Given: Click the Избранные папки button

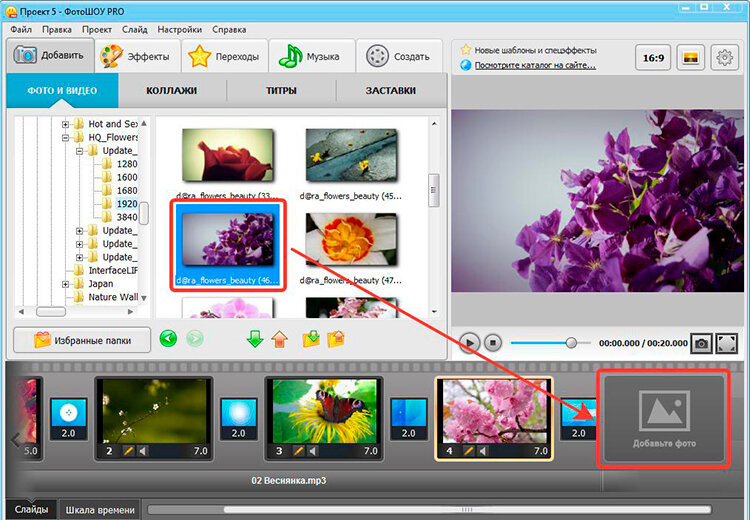Looking at the screenshot, I should click(82, 340).
